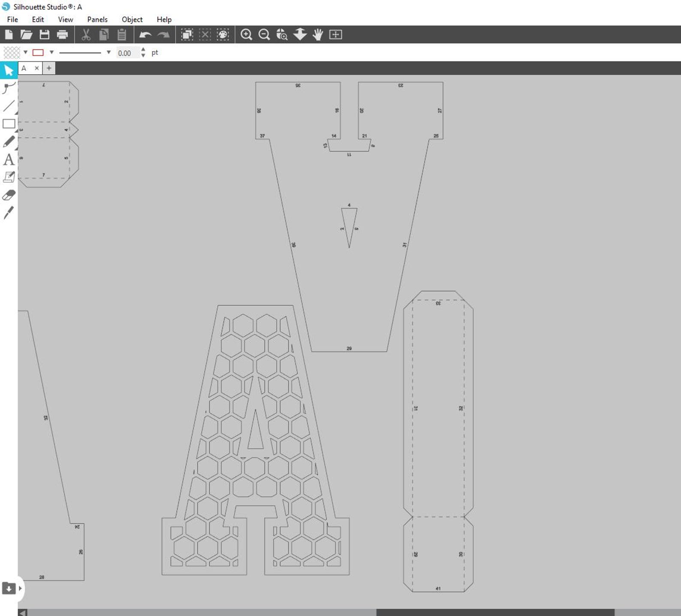
Task: Open the File menu
Action: tap(12, 19)
